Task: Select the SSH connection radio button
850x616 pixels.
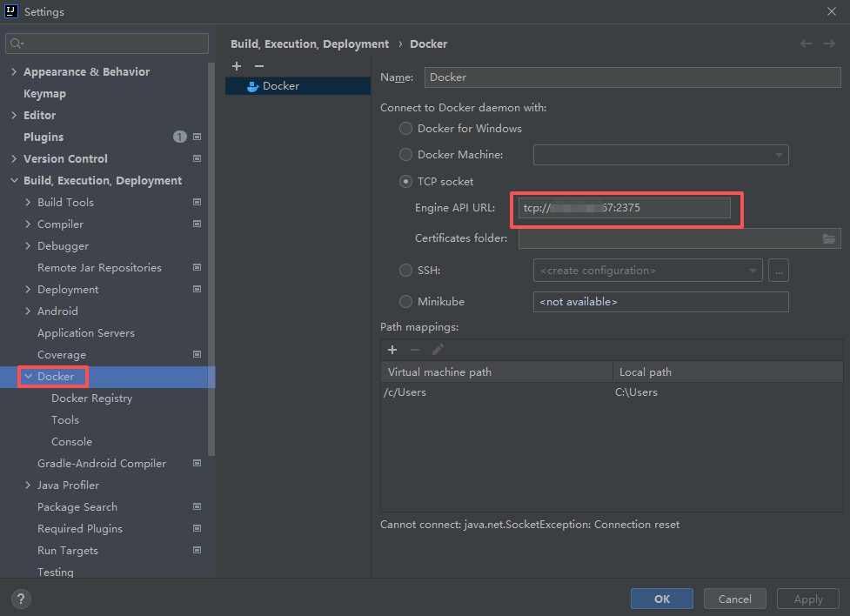Action: pos(405,270)
